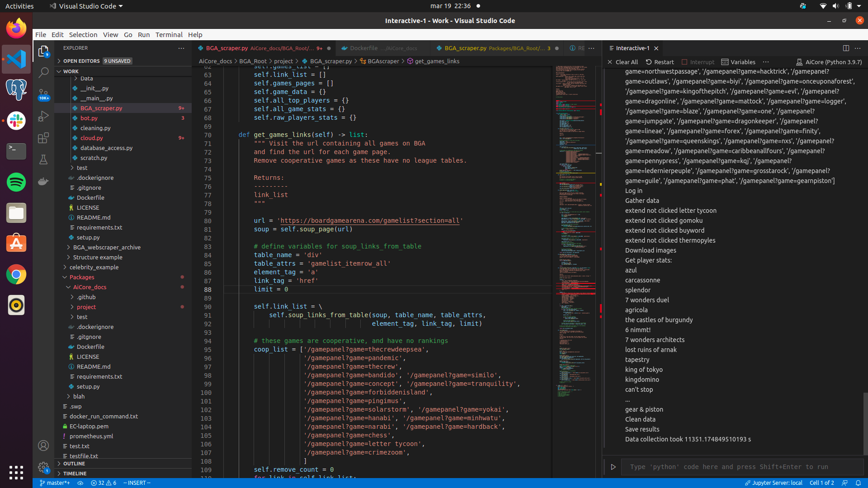Expand the BGA_webscraper_archive folder

107,247
